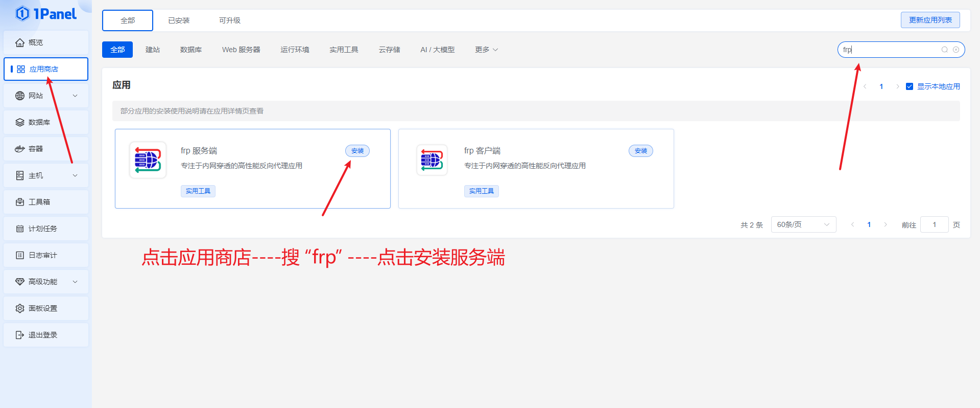The height and width of the screenshot is (408, 980).
Task: Click the 面板设置 gear icon
Action: [x=20, y=308]
